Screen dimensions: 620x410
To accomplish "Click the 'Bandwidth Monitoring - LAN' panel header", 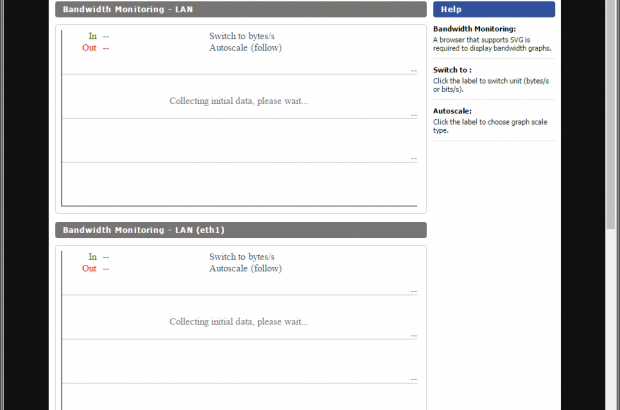I will click(240, 9).
